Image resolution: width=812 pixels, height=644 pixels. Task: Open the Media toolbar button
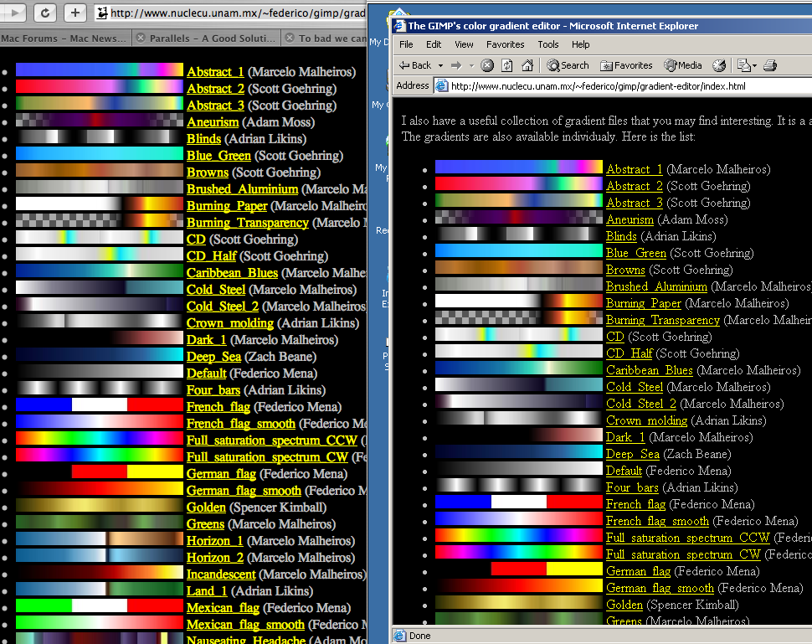point(683,65)
